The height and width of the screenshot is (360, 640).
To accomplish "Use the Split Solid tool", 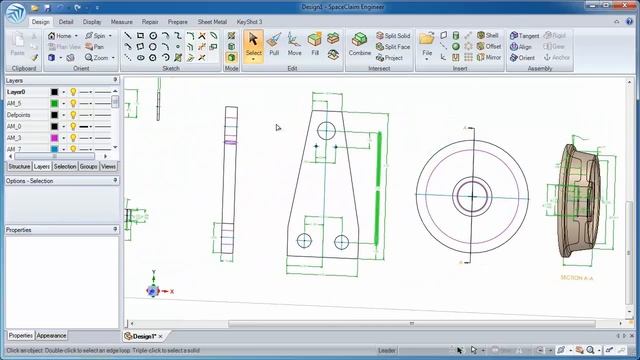I will click(x=393, y=36).
